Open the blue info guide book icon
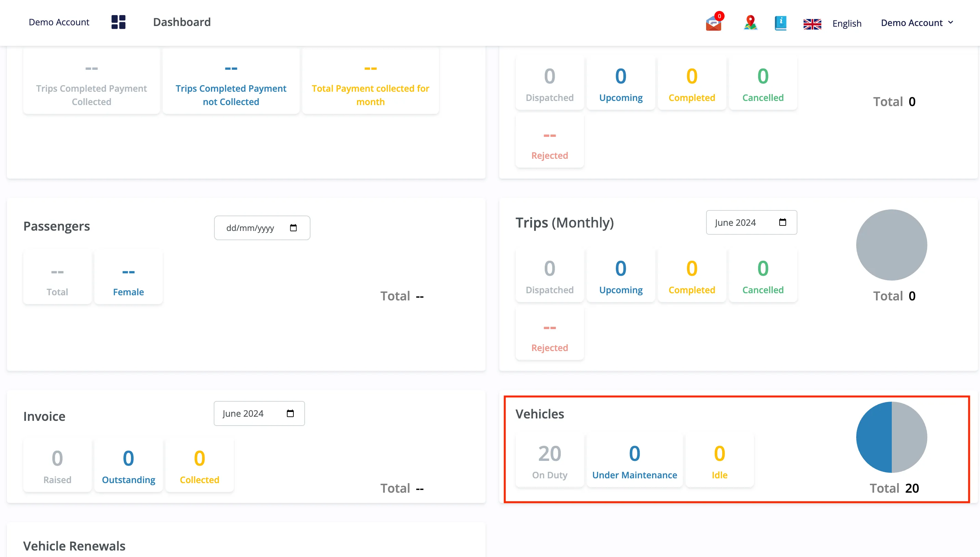This screenshot has height=557, width=980. point(780,23)
